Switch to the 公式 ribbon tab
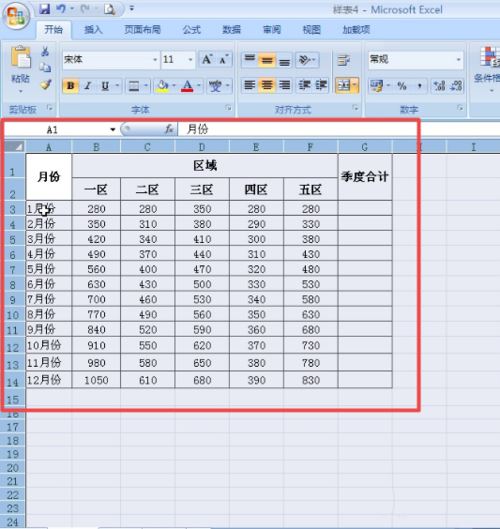Screen dimensions: 500x529 191,30
